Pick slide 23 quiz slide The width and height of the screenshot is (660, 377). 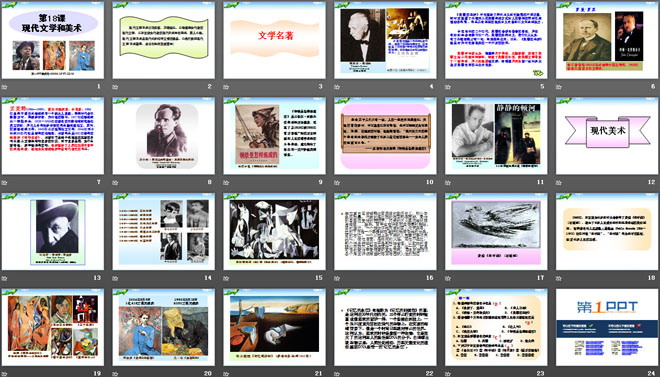click(496, 327)
